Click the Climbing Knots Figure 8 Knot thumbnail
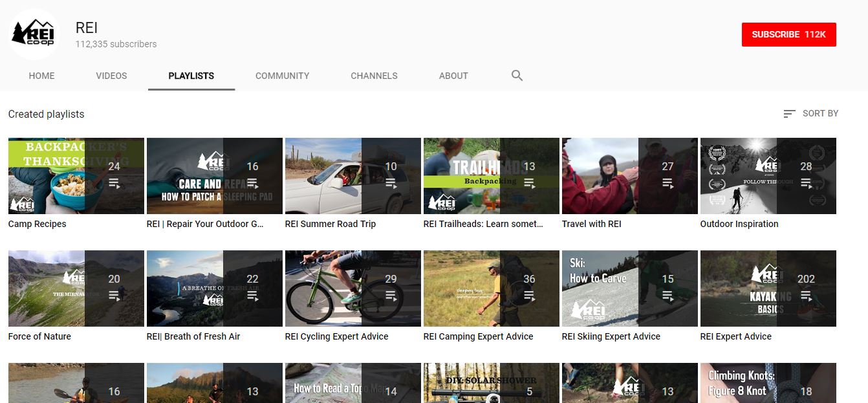The height and width of the screenshot is (403, 868). (768, 383)
